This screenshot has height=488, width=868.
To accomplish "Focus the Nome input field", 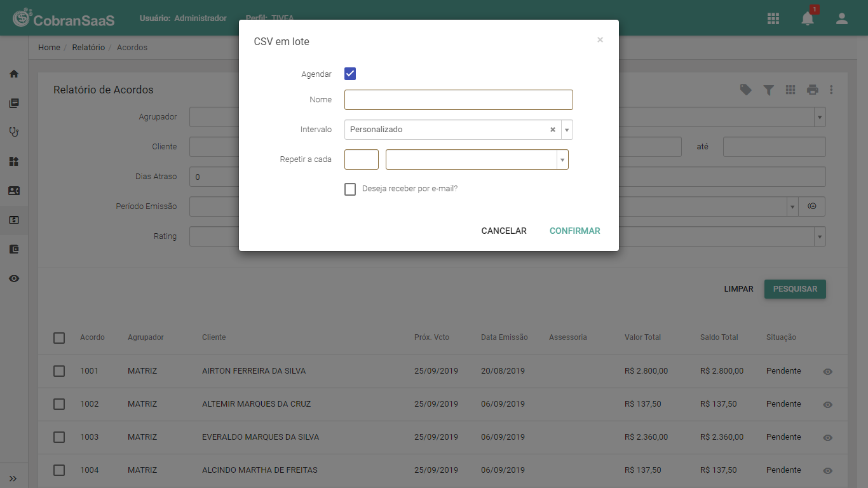I will click(x=459, y=100).
